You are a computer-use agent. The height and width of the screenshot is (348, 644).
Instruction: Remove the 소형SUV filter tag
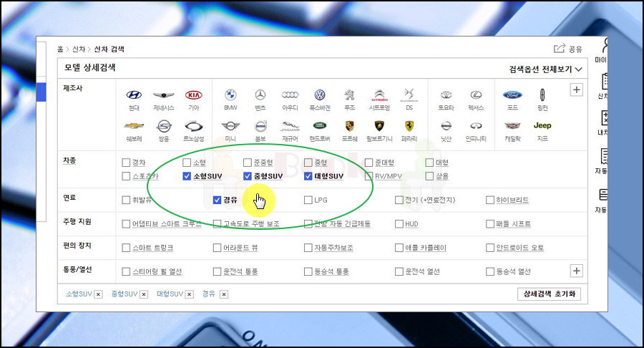tap(98, 294)
